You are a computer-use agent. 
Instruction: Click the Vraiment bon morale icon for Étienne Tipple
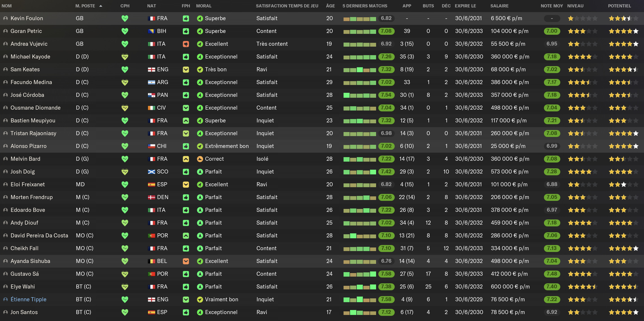pos(200,299)
